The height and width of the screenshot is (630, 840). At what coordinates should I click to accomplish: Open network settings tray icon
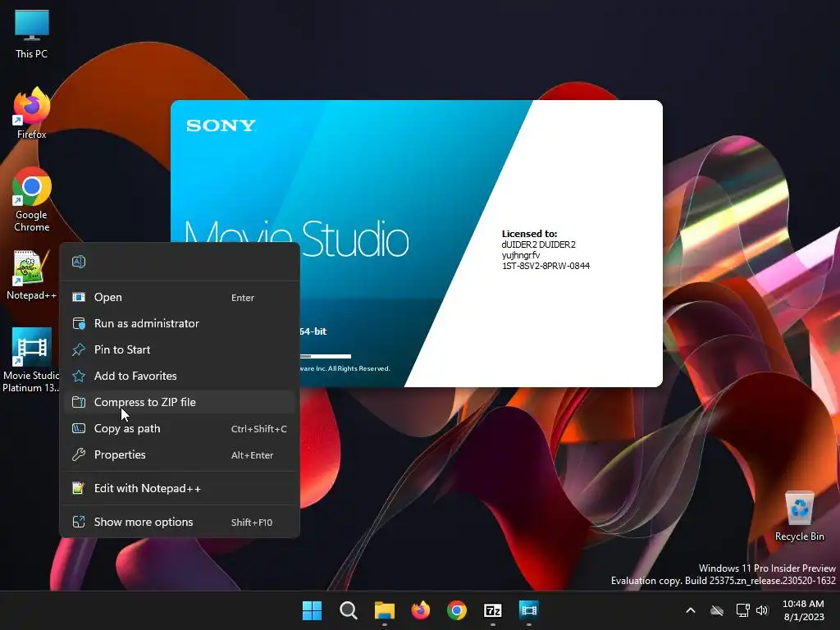742,610
